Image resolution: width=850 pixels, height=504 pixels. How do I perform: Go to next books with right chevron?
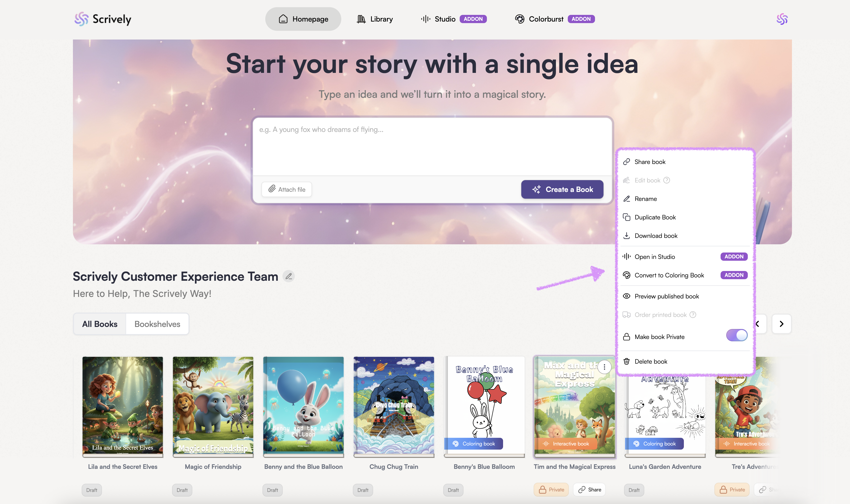click(781, 324)
